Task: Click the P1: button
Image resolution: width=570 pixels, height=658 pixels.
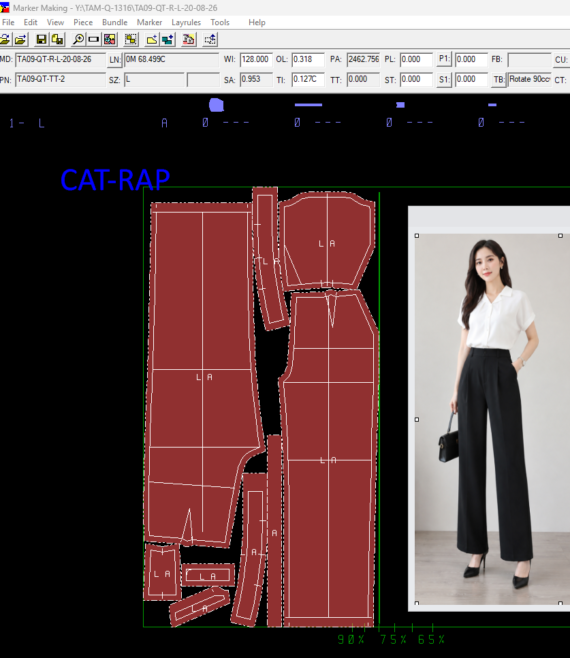Action: 444,59
